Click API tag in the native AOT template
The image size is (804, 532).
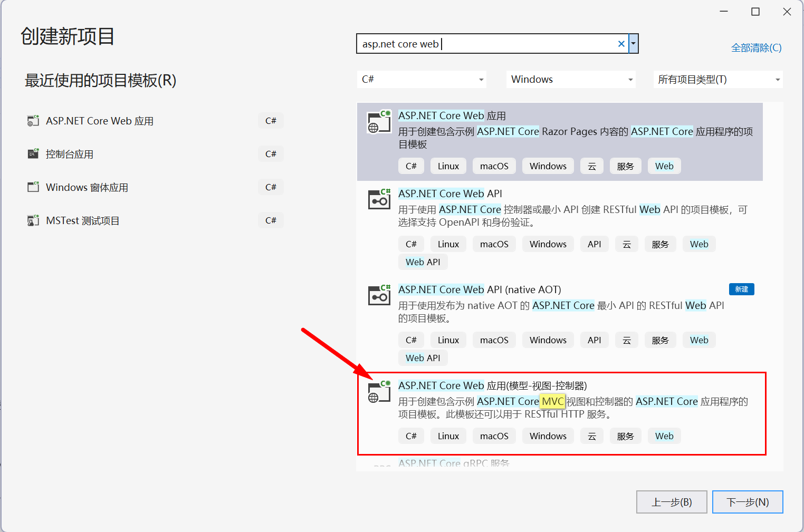[595, 340]
